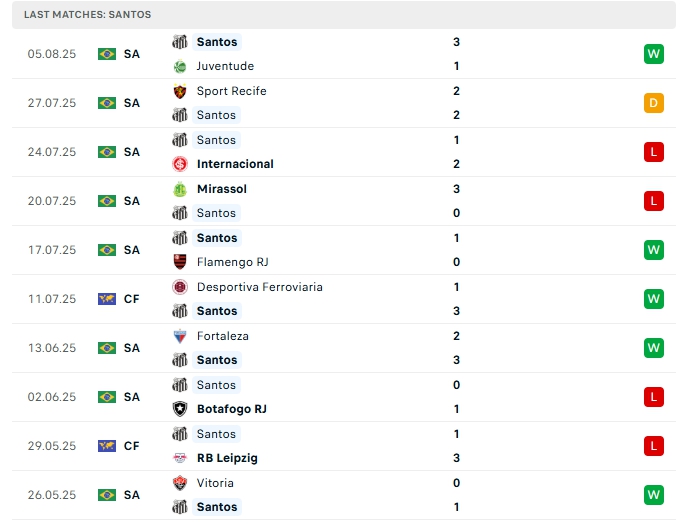Click the CF competition flag on 11.07.25 row

[x=107, y=299]
